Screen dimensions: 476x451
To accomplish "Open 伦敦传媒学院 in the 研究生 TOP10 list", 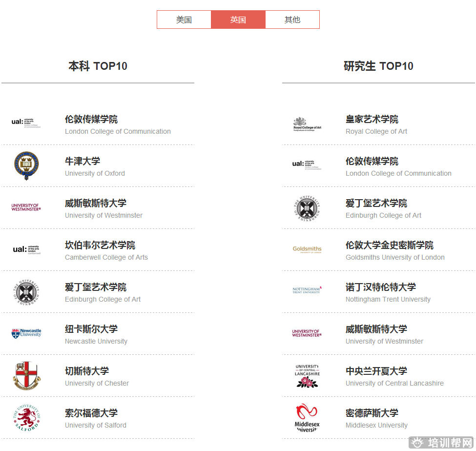I will 372,161.
